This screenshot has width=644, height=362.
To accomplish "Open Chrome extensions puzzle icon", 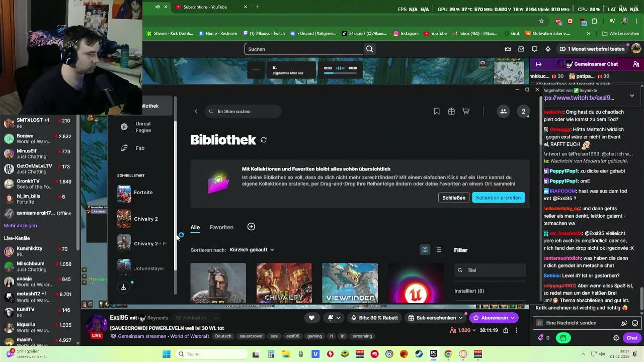I will [x=595, y=21].
